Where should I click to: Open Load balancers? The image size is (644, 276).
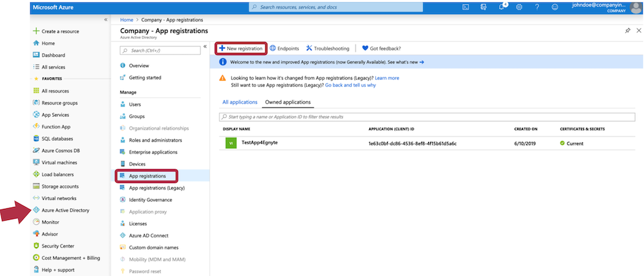coord(53,174)
